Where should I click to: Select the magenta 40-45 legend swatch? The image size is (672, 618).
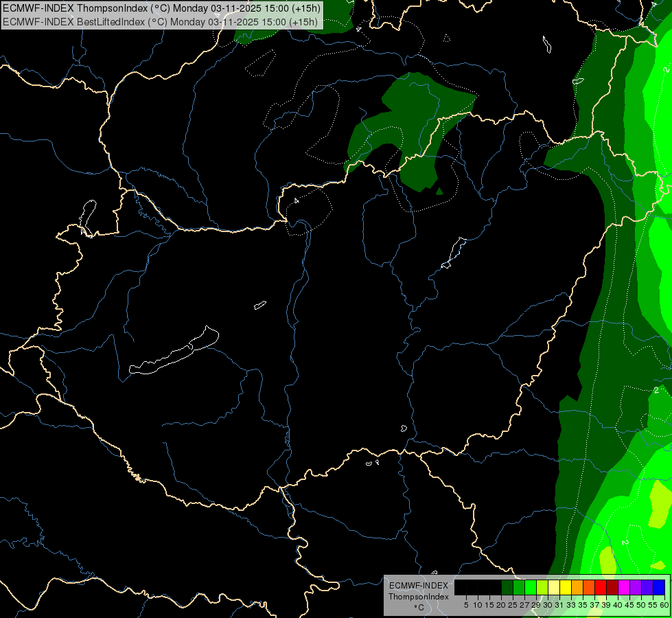coord(624,587)
